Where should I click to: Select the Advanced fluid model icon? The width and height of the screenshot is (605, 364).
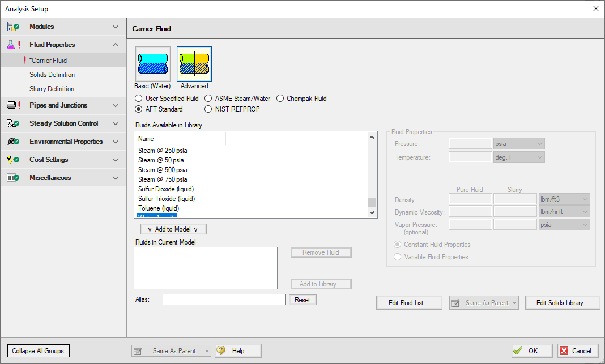[x=194, y=63]
